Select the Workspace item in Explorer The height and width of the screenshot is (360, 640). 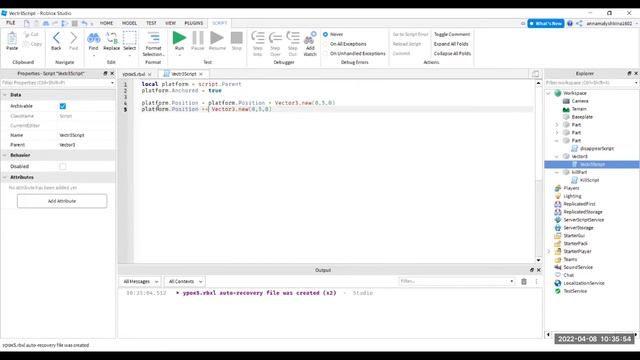(x=575, y=93)
